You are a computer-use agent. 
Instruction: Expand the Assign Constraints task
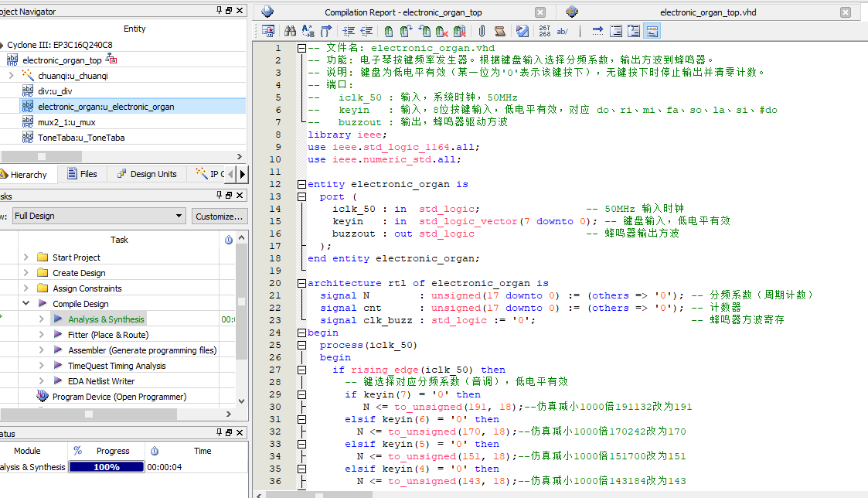pos(26,288)
